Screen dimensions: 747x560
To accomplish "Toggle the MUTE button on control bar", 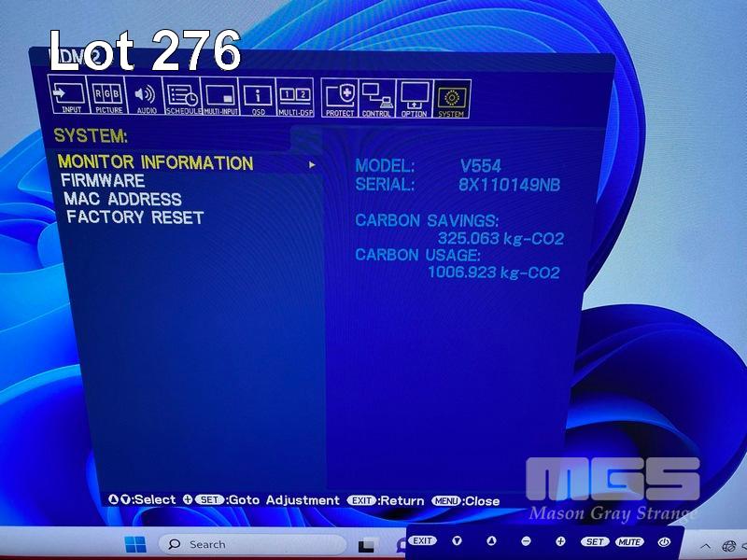I will tap(629, 541).
